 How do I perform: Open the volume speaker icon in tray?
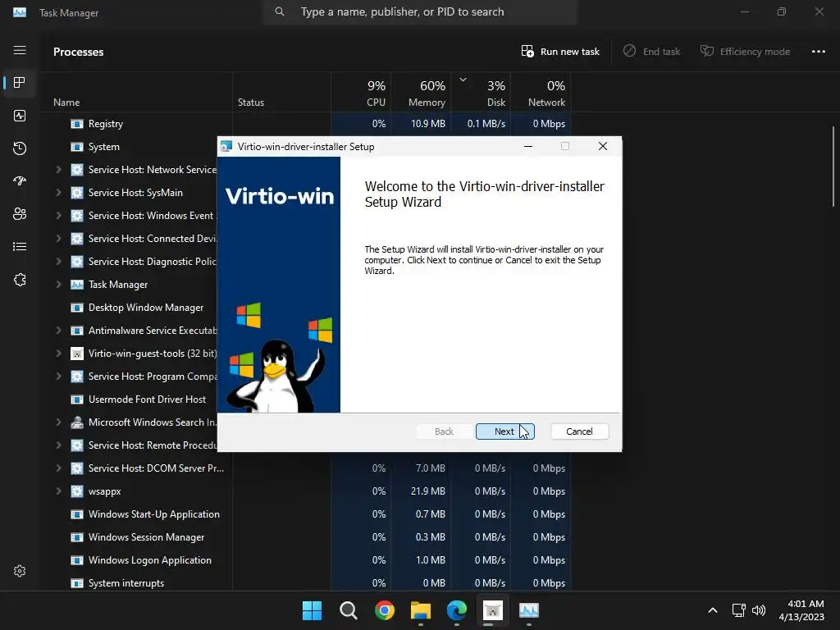[x=759, y=610]
